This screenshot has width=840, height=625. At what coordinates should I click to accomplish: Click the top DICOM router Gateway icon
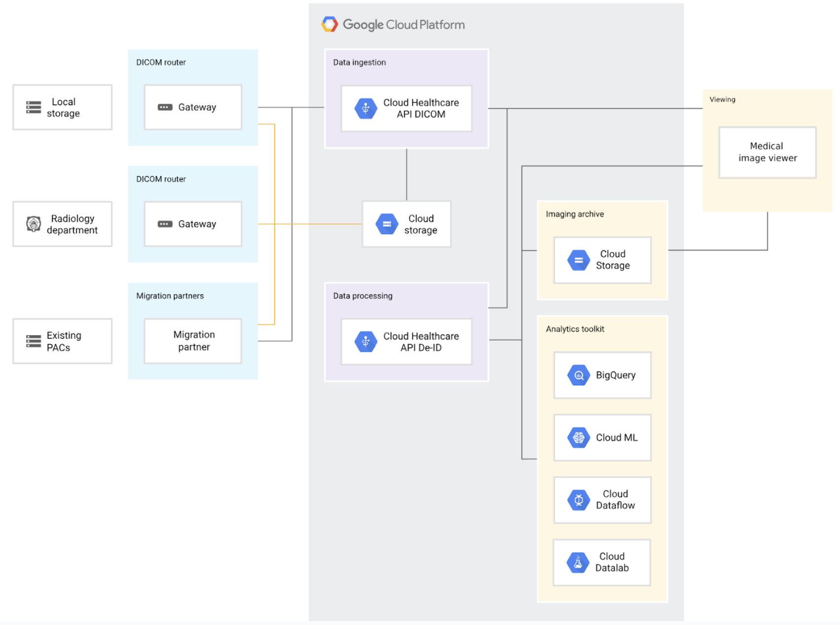click(165, 107)
